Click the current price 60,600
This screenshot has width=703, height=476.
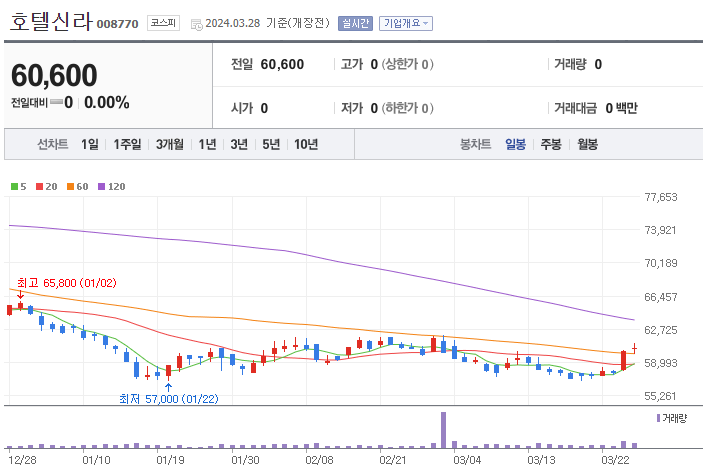tap(54, 75)
